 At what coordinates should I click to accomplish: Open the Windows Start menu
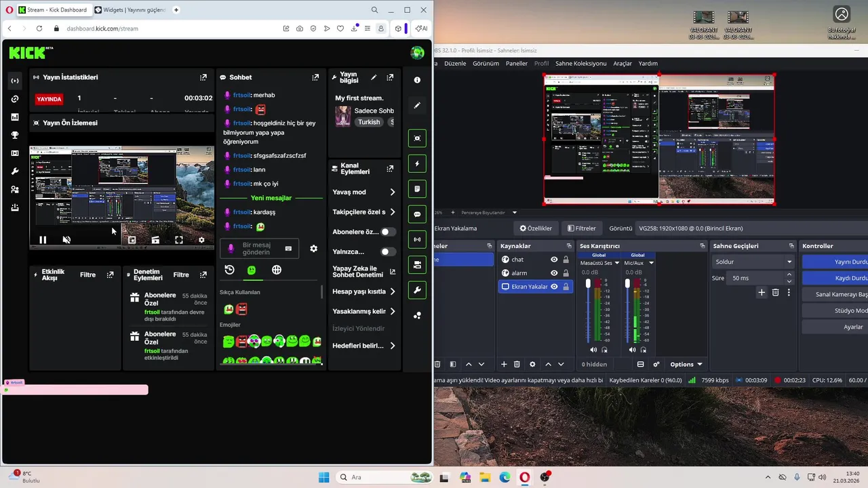[323, 477]
